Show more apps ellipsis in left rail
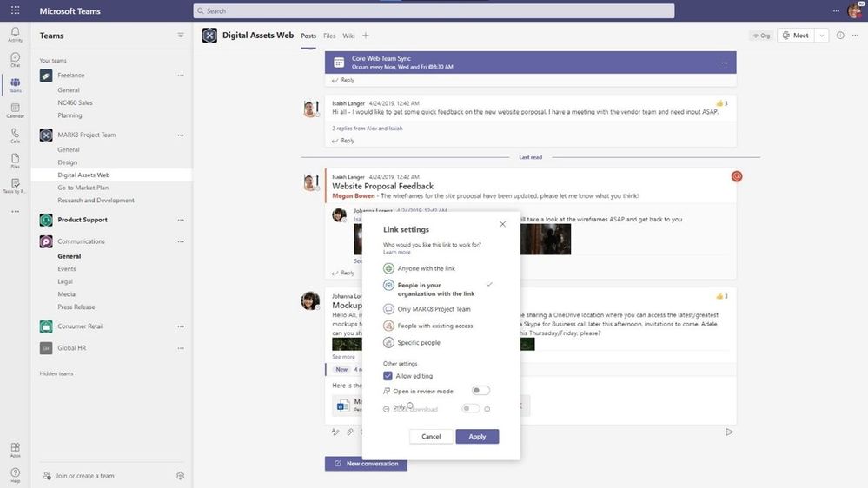868x488 pixels. point(15,211)
